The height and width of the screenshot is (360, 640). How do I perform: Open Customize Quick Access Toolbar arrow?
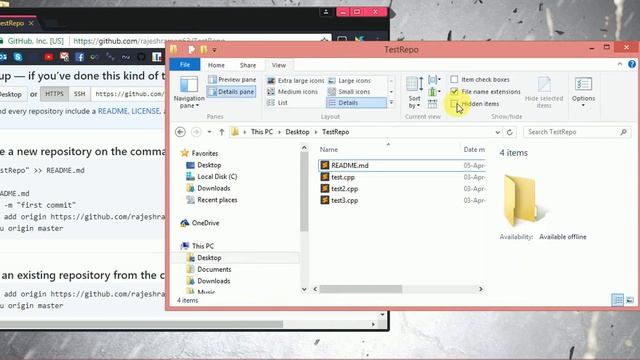tap(214, 50)
